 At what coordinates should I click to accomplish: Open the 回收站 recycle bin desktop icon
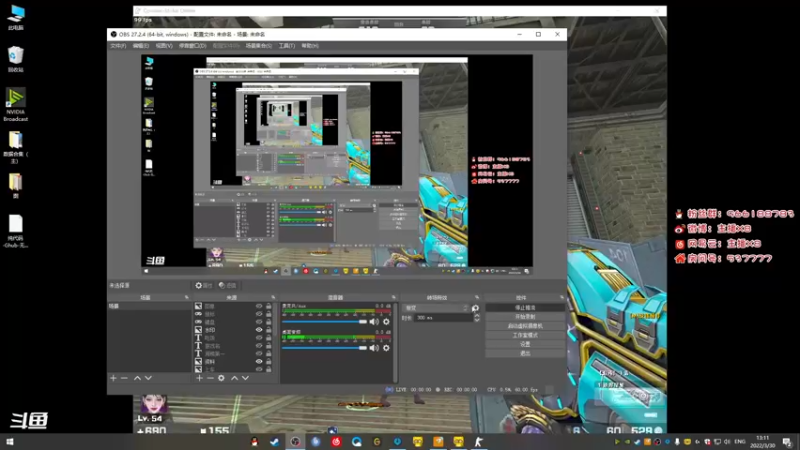[x=15, y=59]
